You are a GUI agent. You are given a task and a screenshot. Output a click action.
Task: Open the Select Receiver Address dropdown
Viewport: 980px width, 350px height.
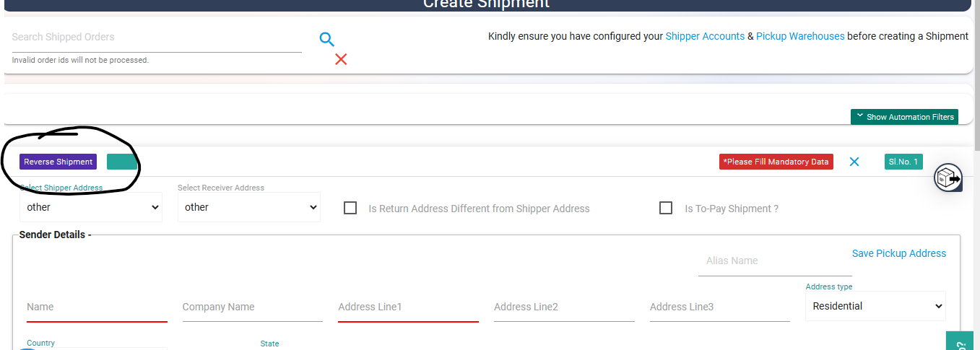pyautogui.click(x=248, y=207)
